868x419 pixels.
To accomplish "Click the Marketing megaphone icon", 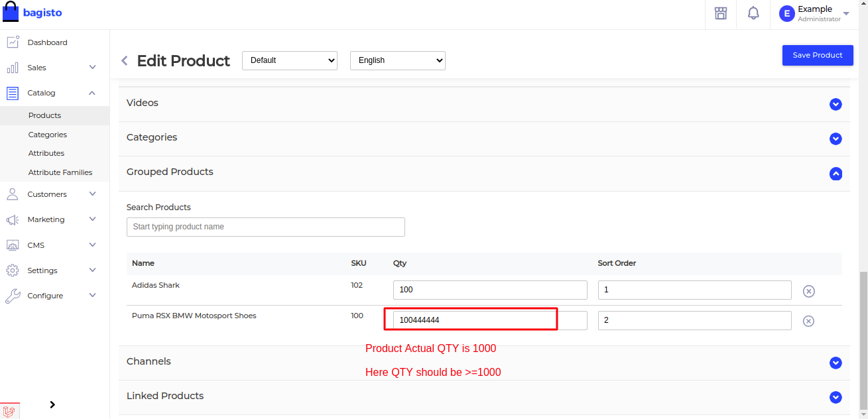I will point(14,219).
